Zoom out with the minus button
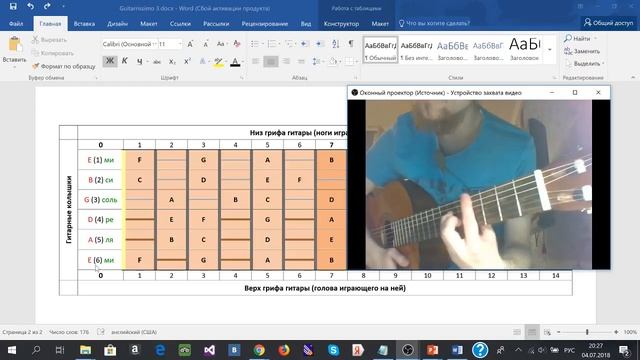The height and width of the screenshot is (360, 640). coord(559,332)
